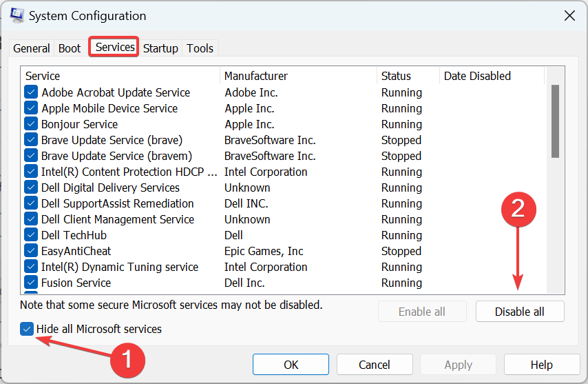Click the System Configuration title bar icon

[x=18, y=15]
